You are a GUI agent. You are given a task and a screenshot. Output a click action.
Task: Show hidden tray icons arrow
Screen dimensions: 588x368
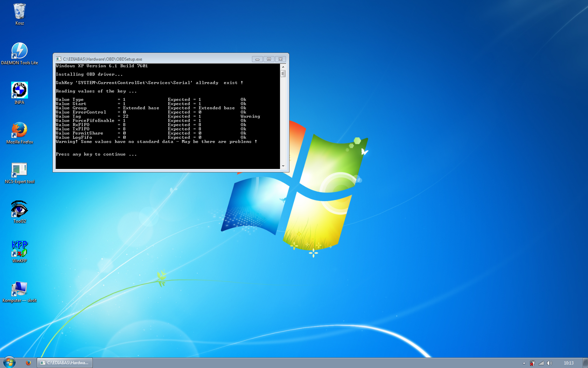pos(524,363)
